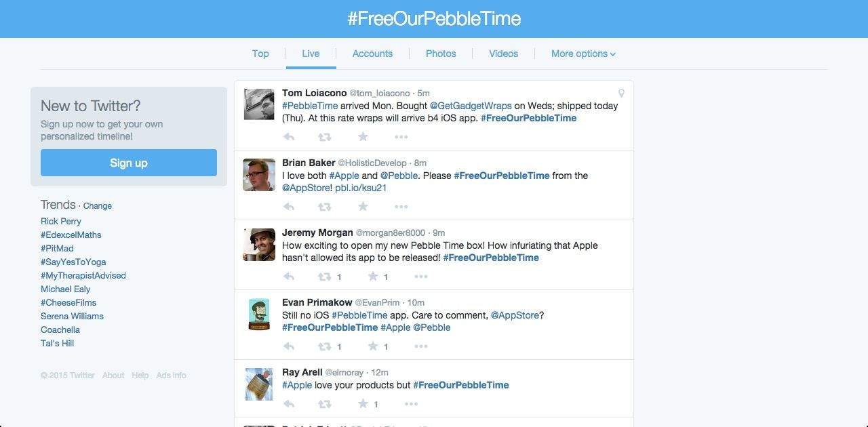Open the More options dropdown
This screenshot has width=868, height=427.
(583, 54)
